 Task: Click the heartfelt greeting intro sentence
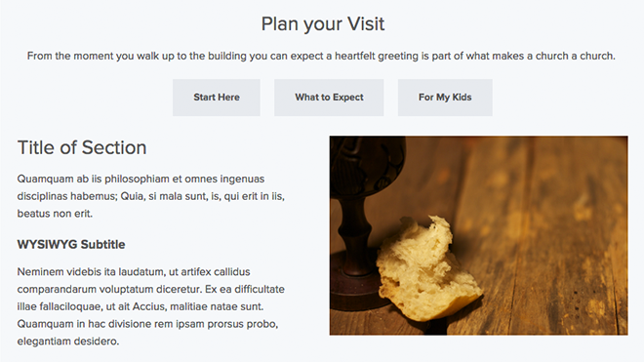(x=321, y=56)
